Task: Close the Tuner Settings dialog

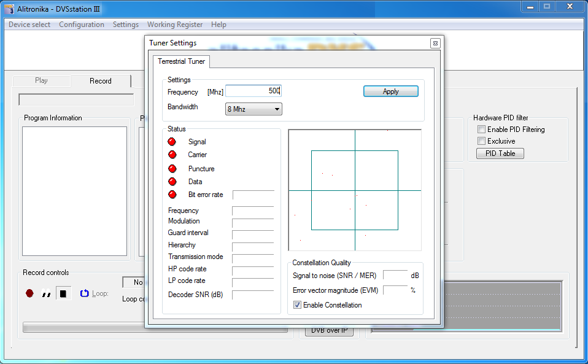Action: point(435,43)
